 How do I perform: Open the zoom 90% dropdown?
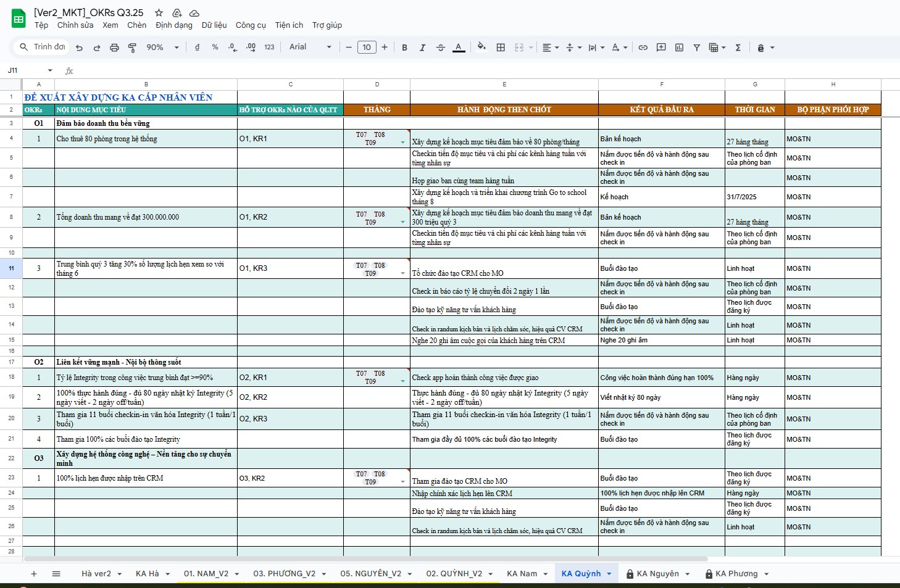pos(162,48)
